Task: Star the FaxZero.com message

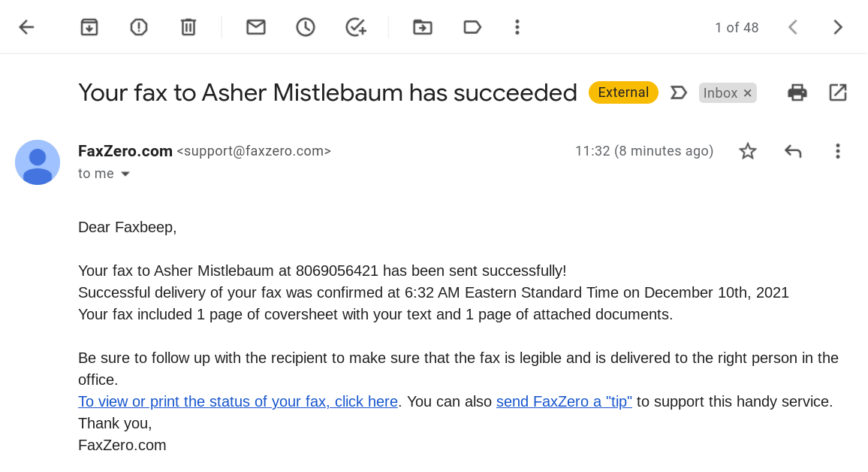Action: (x=748, y=151)
